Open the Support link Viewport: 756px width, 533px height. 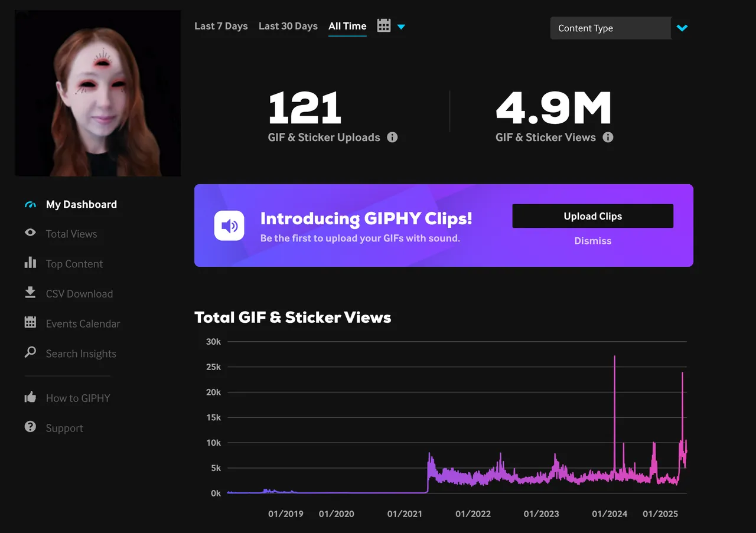pos(64,428)
